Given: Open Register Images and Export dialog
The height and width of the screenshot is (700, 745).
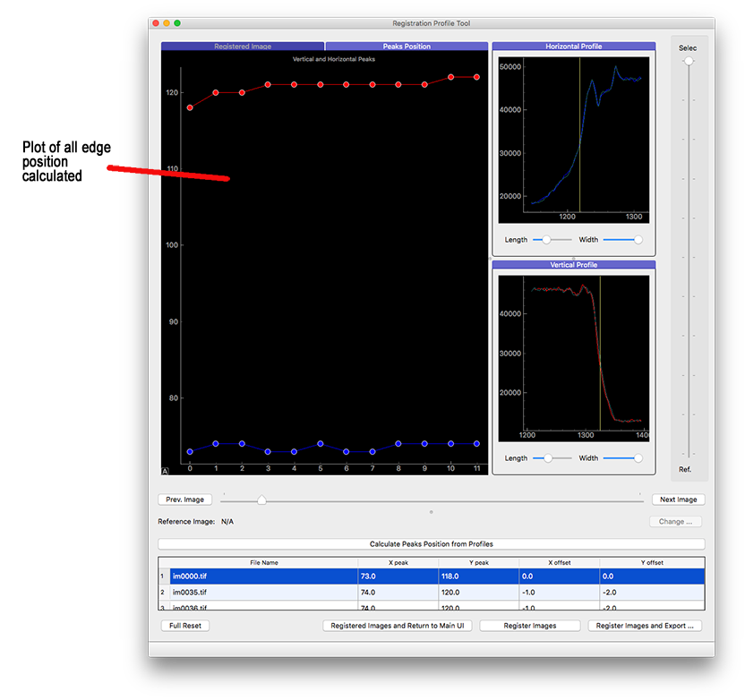Looking at the screenshot, I should pyautogui.click(x=645, y=626).
